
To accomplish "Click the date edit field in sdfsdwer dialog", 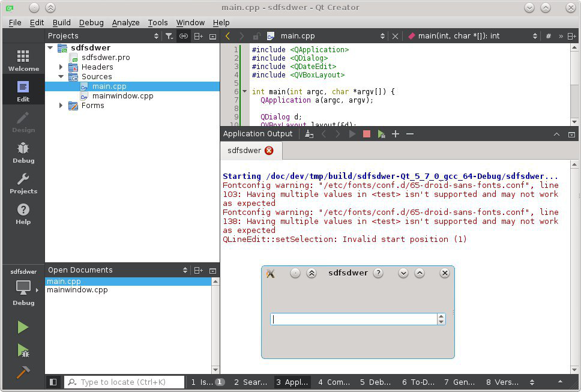I will tap(354, 319).
